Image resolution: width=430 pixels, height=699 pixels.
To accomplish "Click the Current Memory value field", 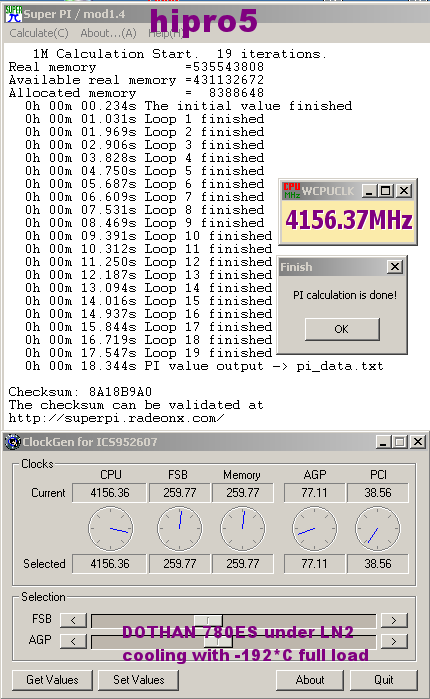I will [242, 493].
